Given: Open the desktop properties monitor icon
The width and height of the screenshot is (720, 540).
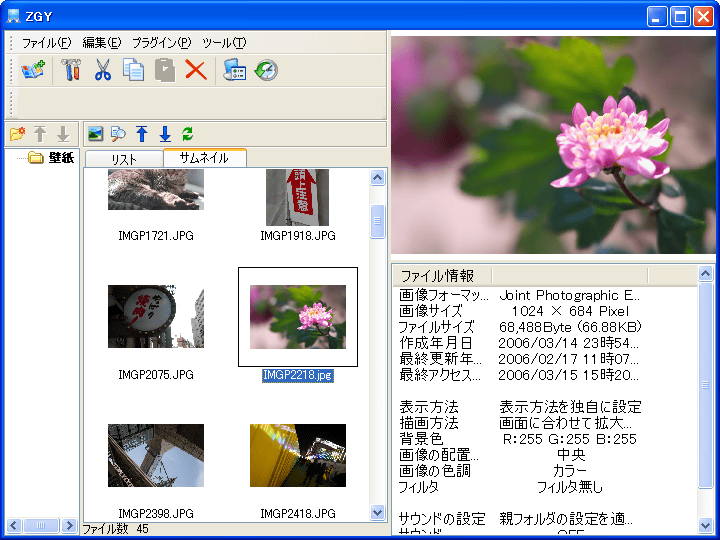Looking at the screenshot, I should pyautogui.click(x=235, y=71).
